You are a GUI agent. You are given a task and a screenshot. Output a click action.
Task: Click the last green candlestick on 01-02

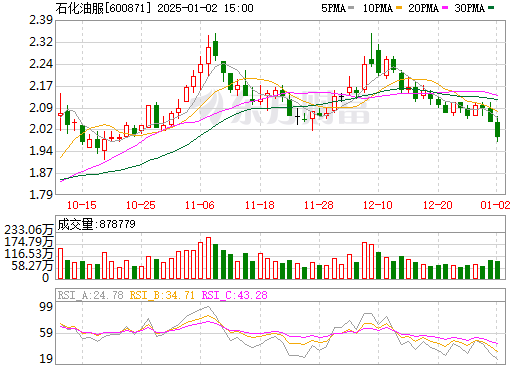(x=497, y=129)
